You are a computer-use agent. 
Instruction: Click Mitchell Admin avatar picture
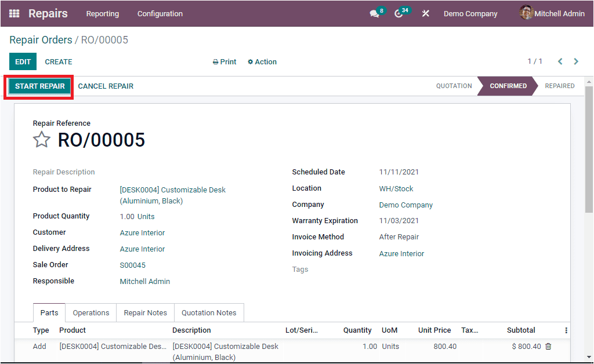pyautogui.click(x=526, y=13)
